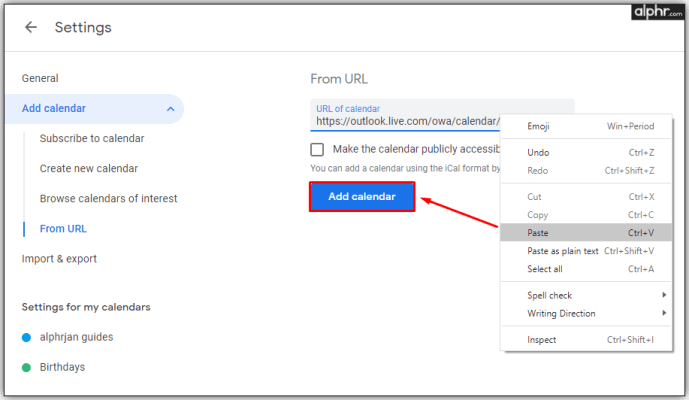This screenshot has height=400, width=689.
Task: Open Browse calendars of interest
Action: (x=109, y=199)
